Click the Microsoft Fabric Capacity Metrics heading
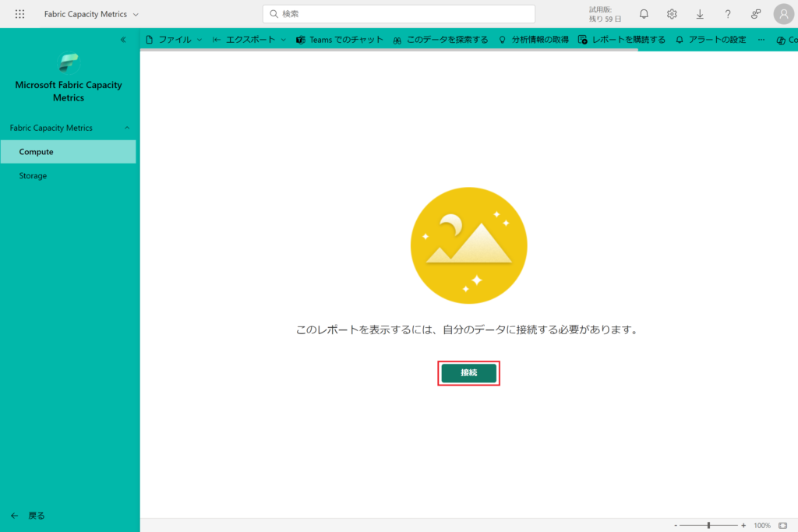This screenshot has height=532, width=798. 69,92
